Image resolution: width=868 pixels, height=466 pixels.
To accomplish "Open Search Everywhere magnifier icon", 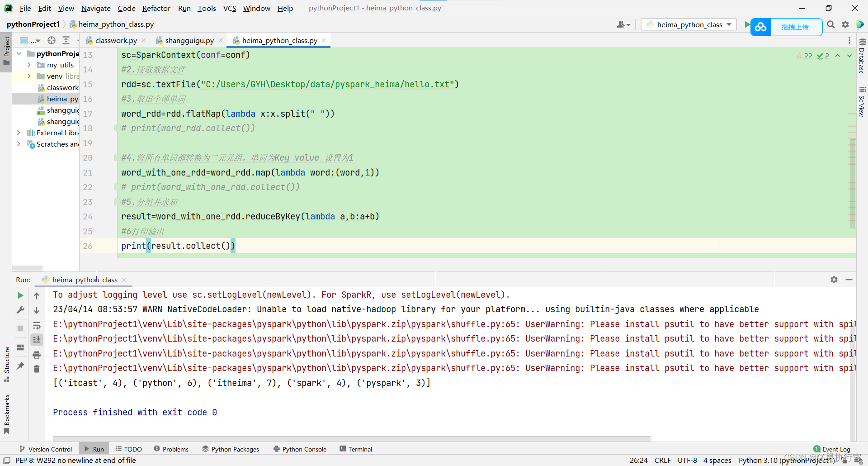I will click(831, 24).
